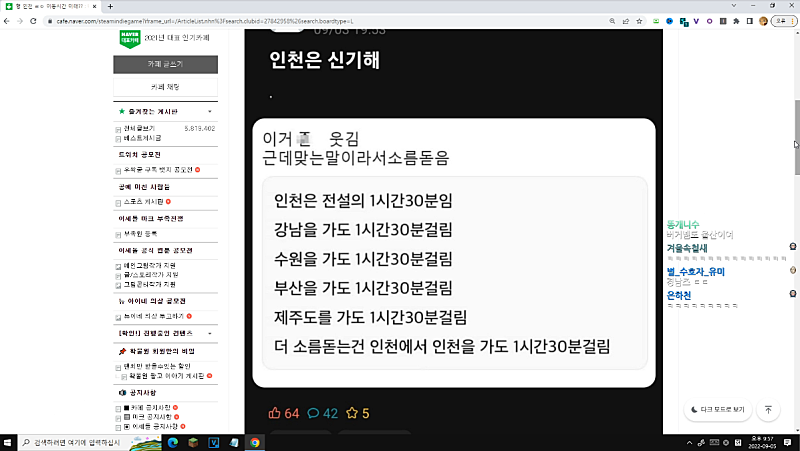Open Windows notification center
This screenshot has width=800, height=451.
[788, 442]
